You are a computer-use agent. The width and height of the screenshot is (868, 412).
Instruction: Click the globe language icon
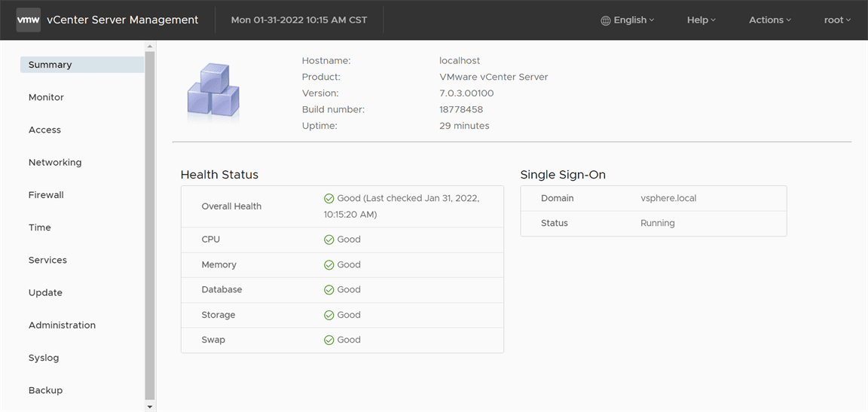606,20
